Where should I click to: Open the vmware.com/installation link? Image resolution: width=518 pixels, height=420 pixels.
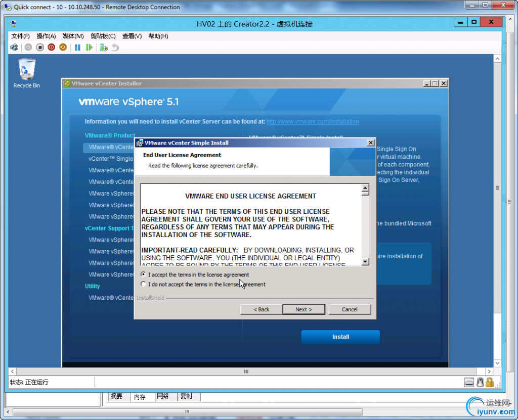click(313, 121)
